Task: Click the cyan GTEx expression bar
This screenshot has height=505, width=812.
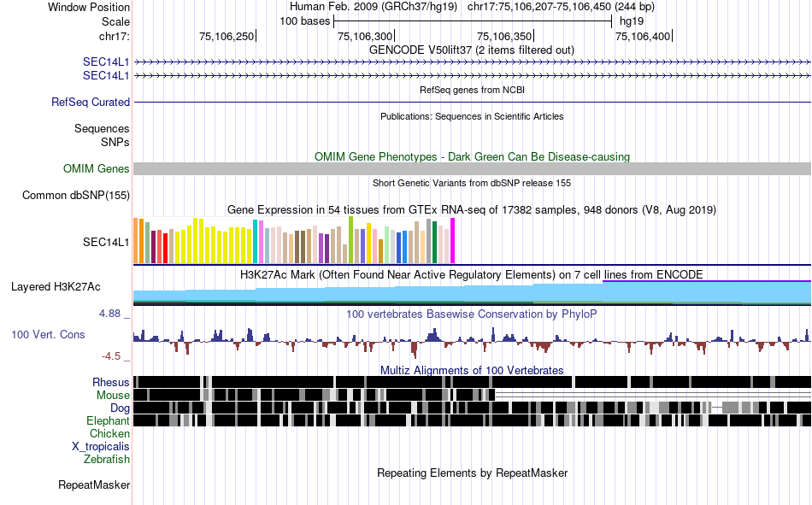Action: 255,241
